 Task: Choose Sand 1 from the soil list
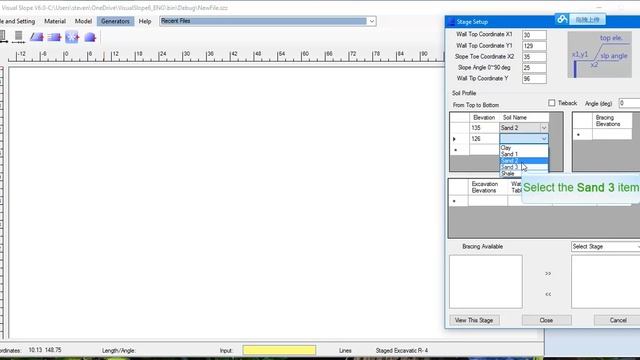coord(524,154)
